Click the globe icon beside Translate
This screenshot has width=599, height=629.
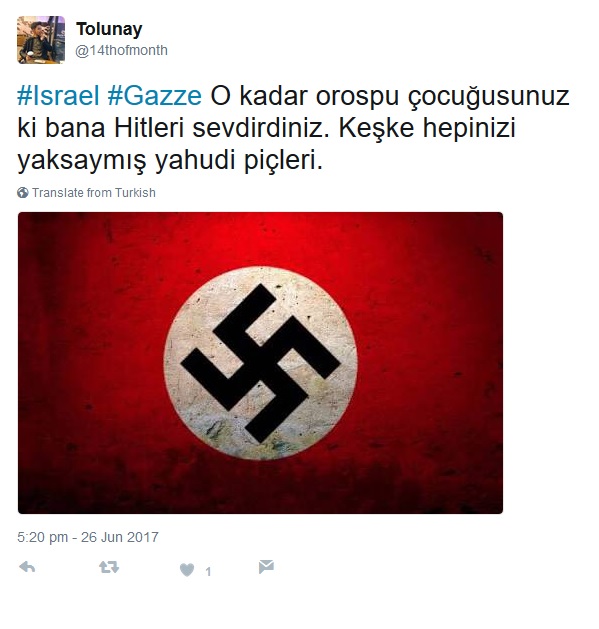point(23,193)
